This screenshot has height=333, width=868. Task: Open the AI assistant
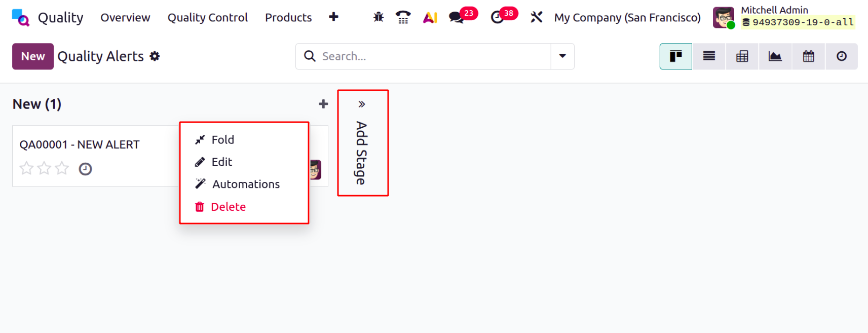(430, 17)
